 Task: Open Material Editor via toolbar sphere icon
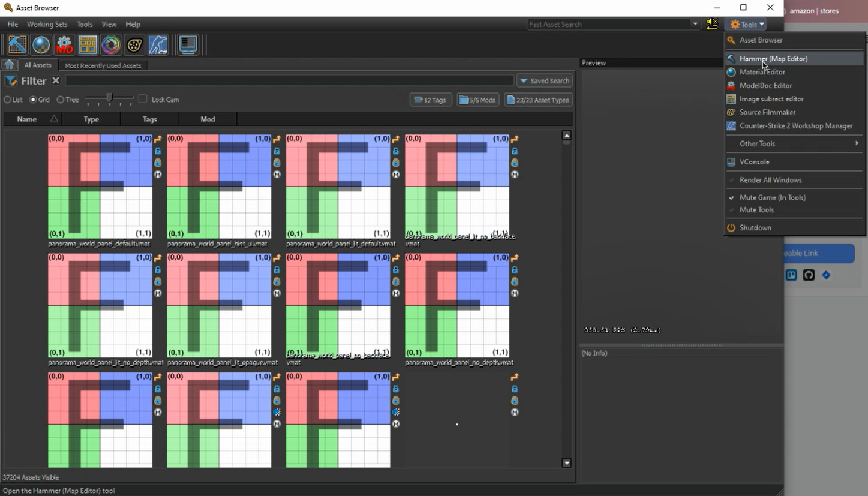point(41,45)
